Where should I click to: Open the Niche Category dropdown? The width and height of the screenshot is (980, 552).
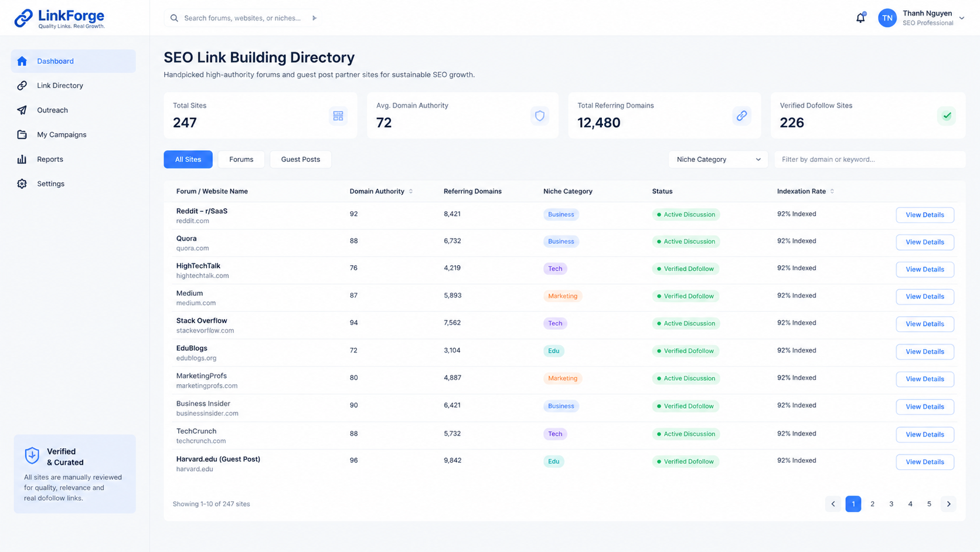[718, 160]
